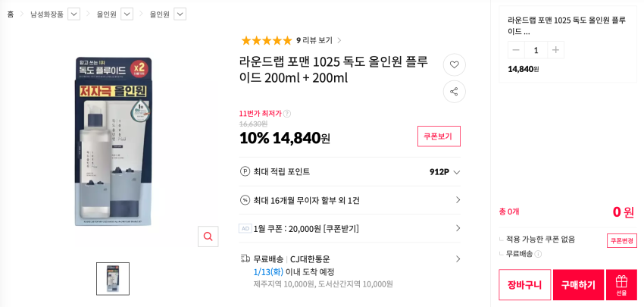Click the 쿠폰변경 button
This screenshot has height=307, width=644.
point(621,240)
